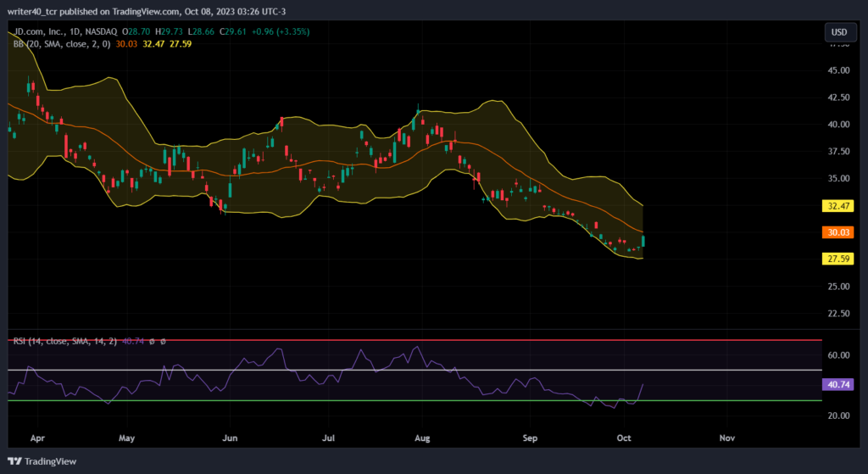Click the 40.74 RSI value in legend

point(133,341)
